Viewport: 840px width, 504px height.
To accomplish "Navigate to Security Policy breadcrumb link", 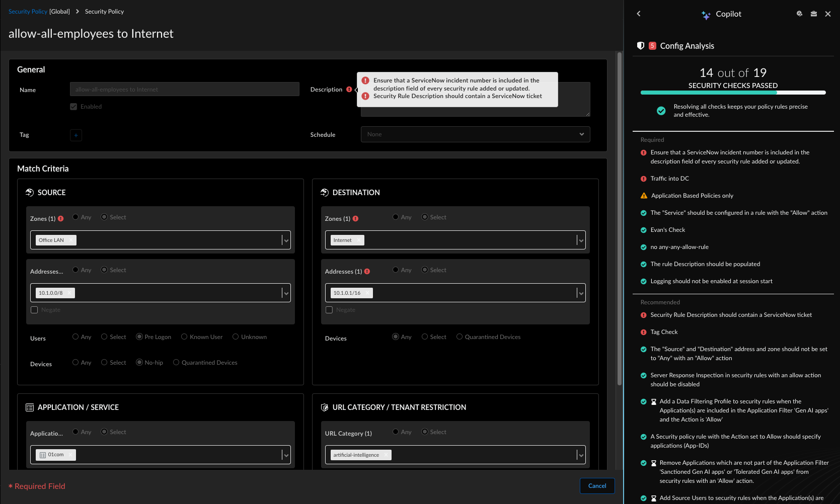I will point(28,12).
